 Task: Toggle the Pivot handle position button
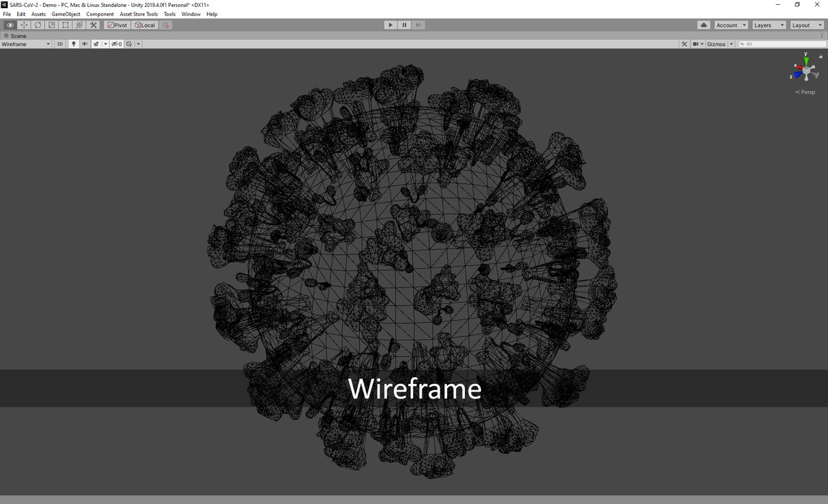click(117, 26)
